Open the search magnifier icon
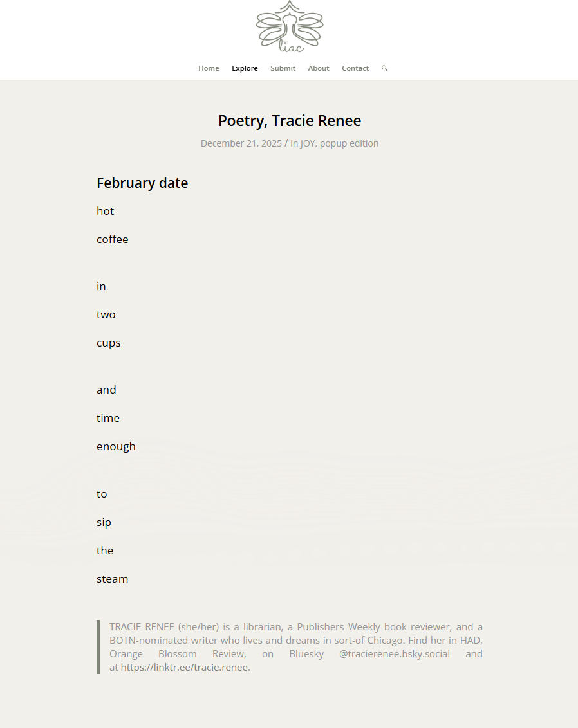The image size is (578, 728). point(384,68)
